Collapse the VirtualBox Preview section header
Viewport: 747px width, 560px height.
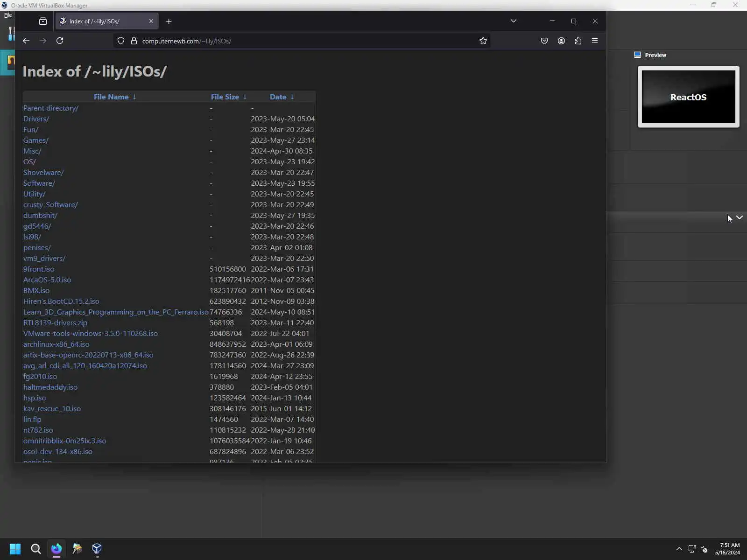(x=650, y=55)
